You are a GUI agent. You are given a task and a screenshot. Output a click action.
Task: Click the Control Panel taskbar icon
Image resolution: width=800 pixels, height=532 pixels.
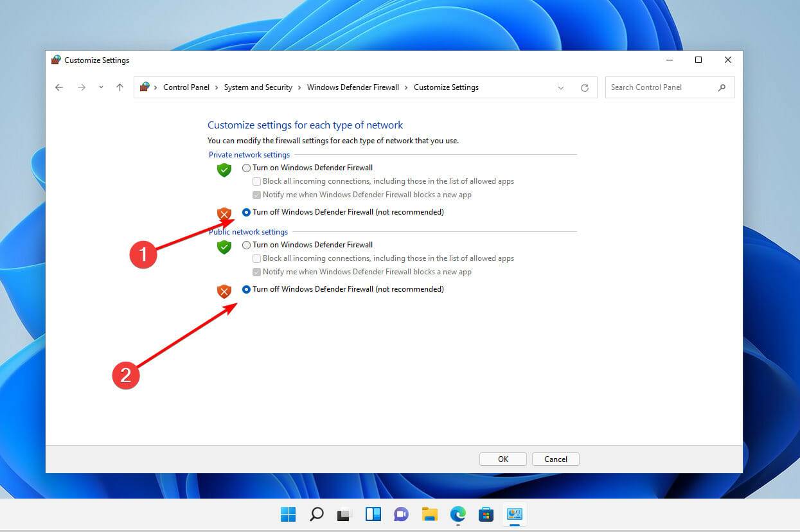pos(515,514)
